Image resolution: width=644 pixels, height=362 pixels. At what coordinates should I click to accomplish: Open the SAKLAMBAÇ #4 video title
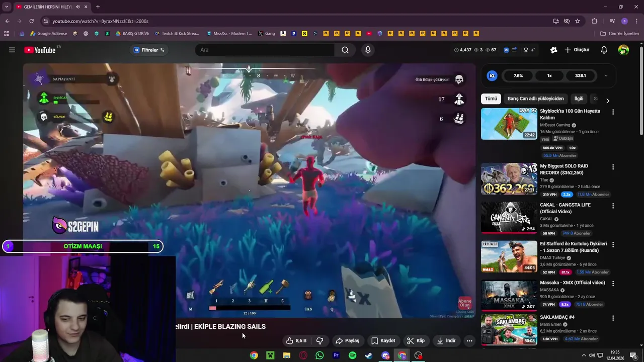pos(557,317)
